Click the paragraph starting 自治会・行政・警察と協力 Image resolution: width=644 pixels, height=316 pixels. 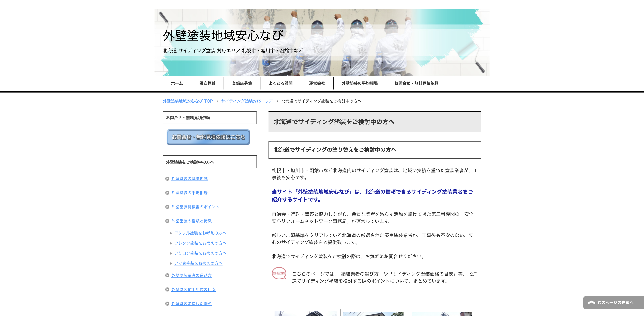click(373, 218)
